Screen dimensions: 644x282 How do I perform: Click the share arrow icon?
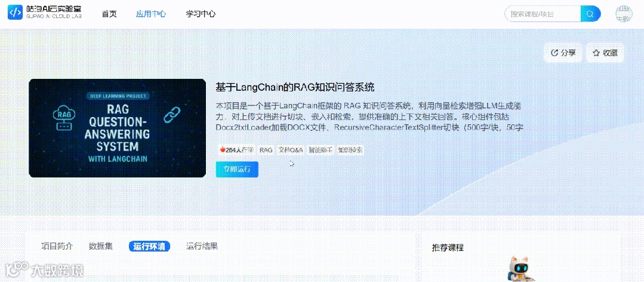tap(554, 53)
